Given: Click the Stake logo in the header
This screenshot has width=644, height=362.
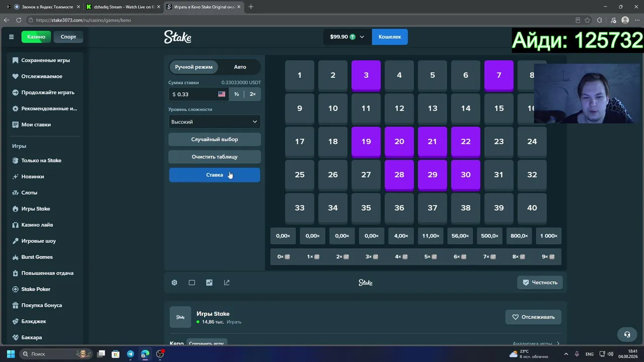Looking at the screenshot, I should (178, 37).
